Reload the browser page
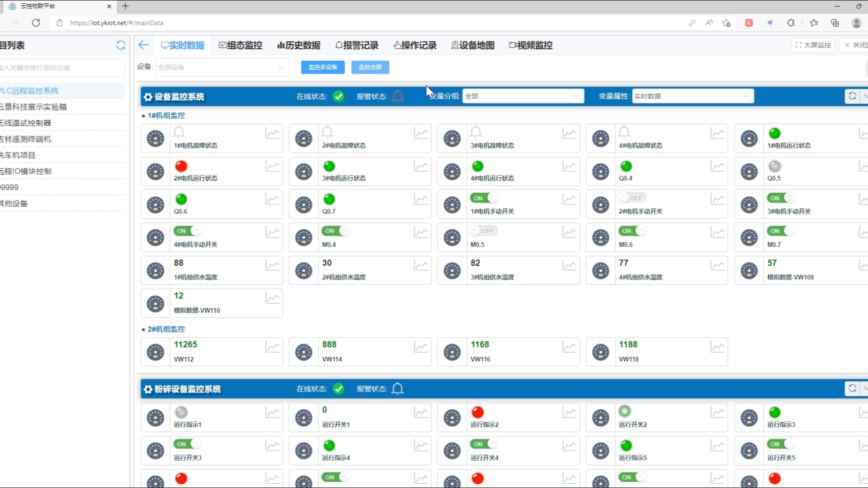Viewport: 868px width, 488px height. pyautogui.click(x=36, y=23)
